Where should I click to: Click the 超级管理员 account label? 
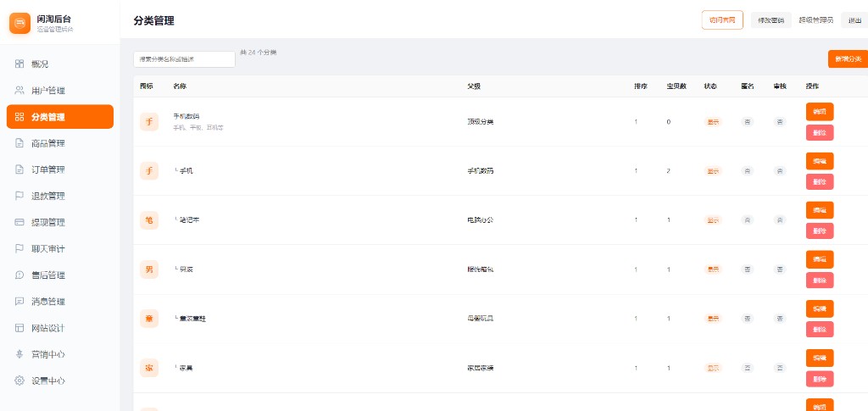pos(815,20)
